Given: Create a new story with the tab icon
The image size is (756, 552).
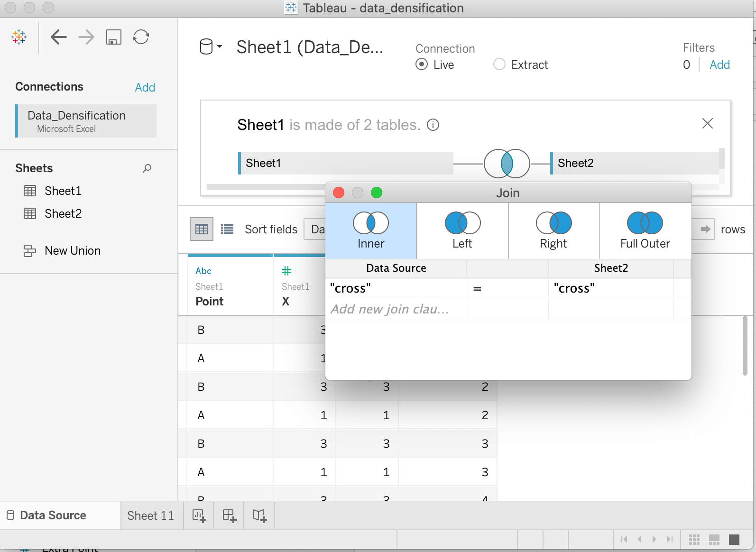Looking at the screenshot, I should (x=259, y=516).
